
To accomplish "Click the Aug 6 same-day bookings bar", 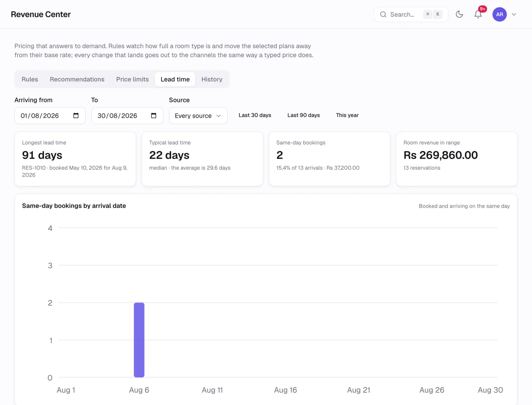I will point(139,340).
